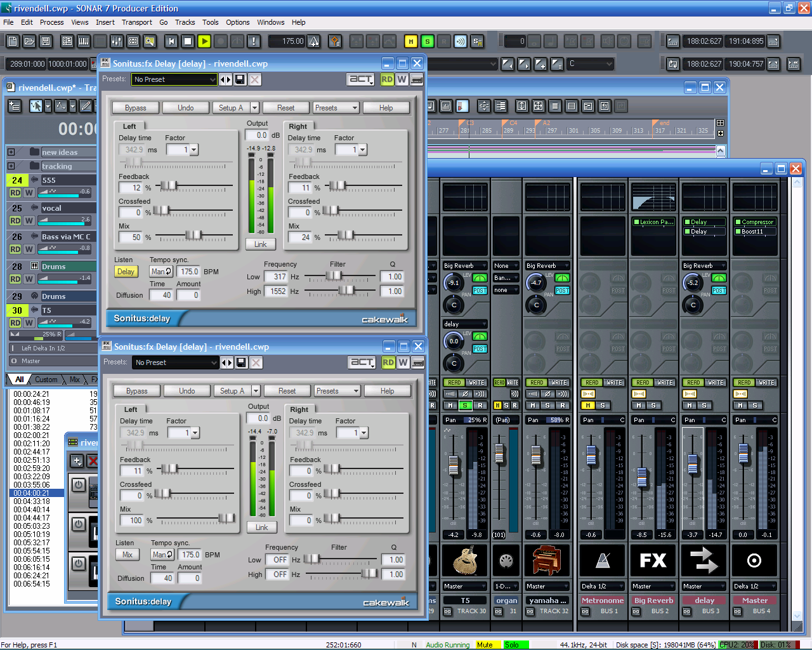The height and width of the screenshot is (650, 812).
Task: Toggle the Mix listen mode in lower delay window
Action: coord(127,555)
